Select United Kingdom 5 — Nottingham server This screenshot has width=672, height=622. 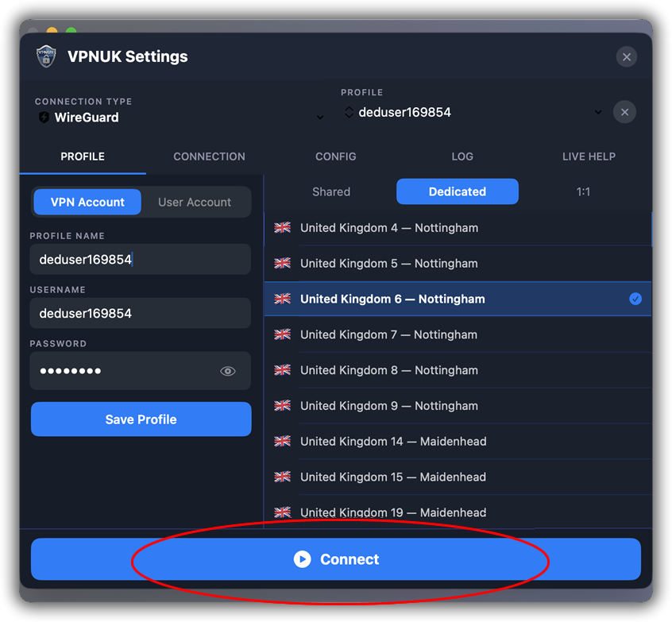[x=458, y=264]
